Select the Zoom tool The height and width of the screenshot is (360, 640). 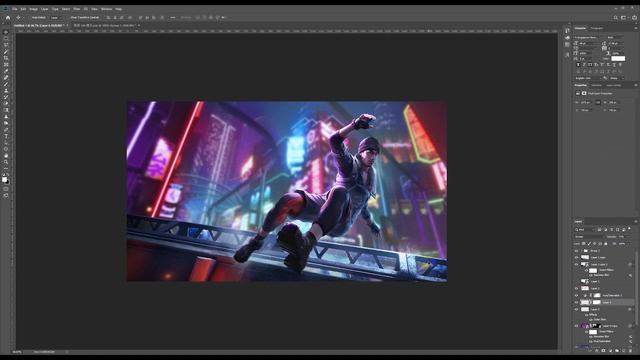point(6,162)
